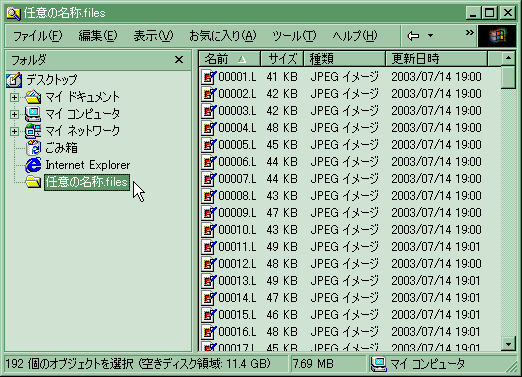The image size is (522, 377).
Task: Expand the マイ コンピュータ tree node
Action: [x=14, y=114]
